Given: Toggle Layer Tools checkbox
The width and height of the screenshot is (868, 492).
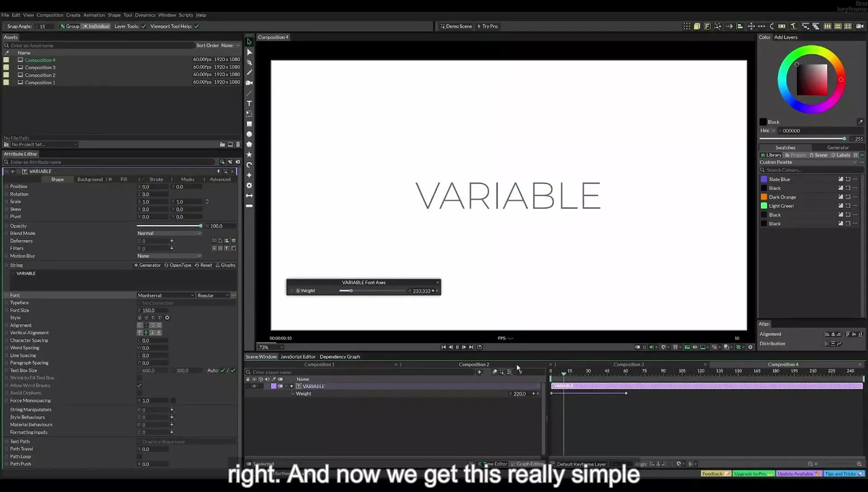Looking at the screenshot, I should tap(144, 26).
